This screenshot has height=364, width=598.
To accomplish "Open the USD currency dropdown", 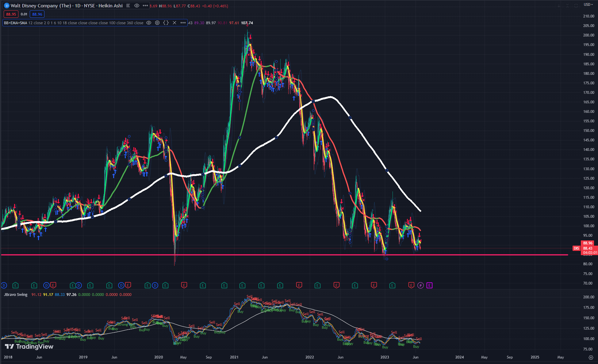I will pyautogui.click(x=588, y=5).
